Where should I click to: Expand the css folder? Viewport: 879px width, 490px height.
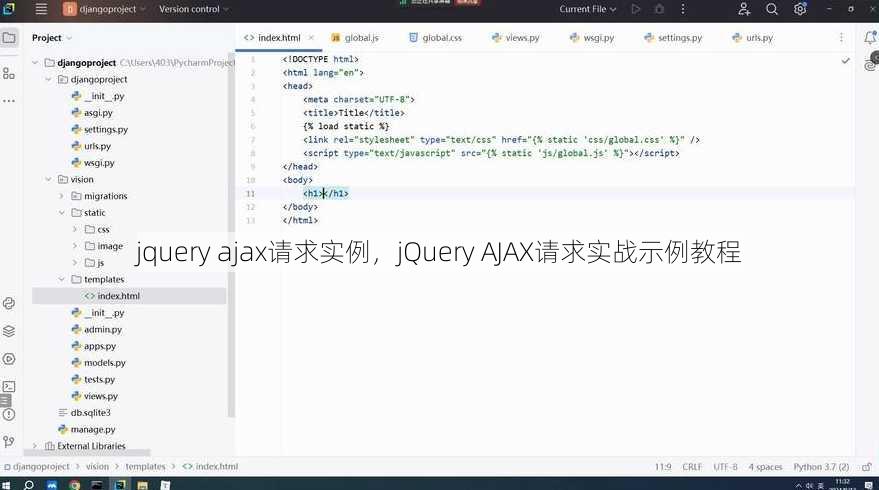75,229
